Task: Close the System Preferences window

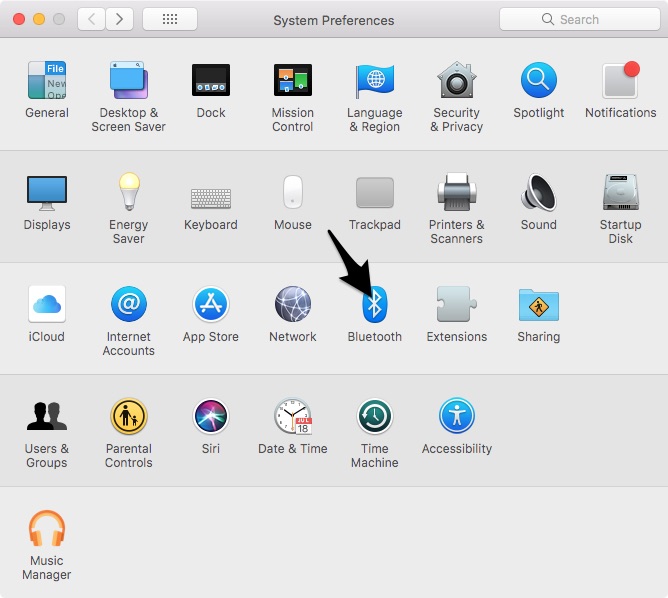Action: [19, 19]
